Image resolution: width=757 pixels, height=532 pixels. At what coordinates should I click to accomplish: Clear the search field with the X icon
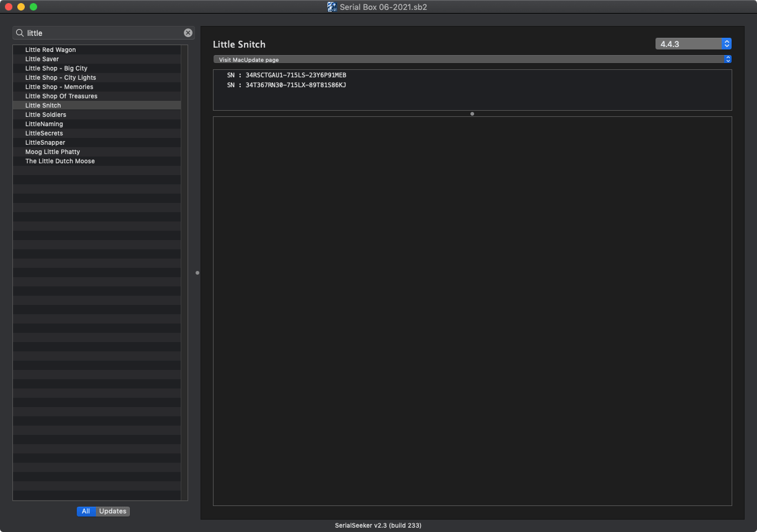click(188, 33)
